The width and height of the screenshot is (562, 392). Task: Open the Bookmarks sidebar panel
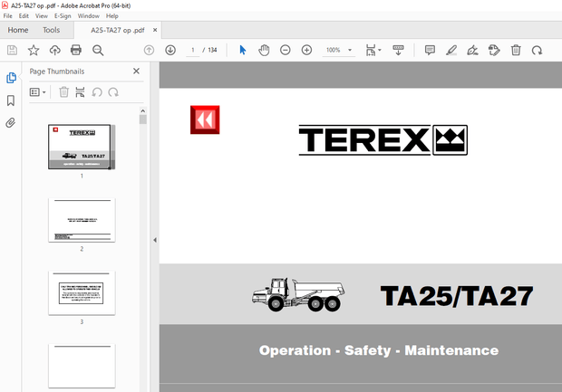point(11,100)
